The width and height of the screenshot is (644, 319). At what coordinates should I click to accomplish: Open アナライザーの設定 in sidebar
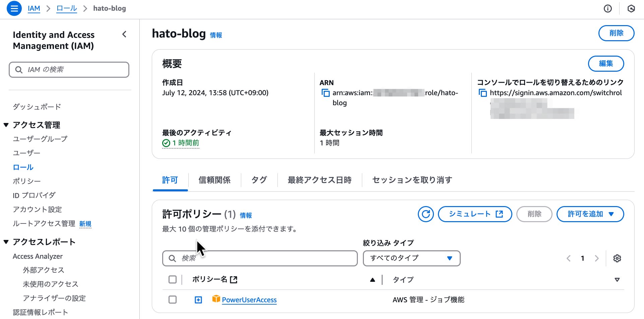[54, 298]
